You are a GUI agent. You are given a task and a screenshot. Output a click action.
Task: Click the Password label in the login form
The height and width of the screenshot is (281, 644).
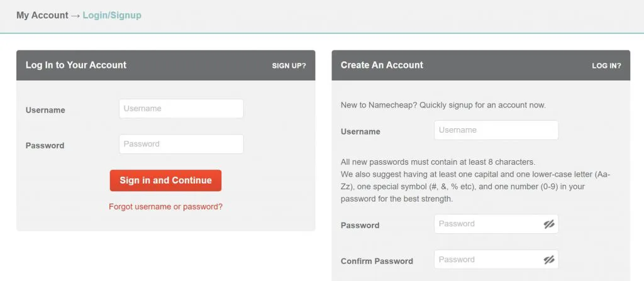tap(45, 145)
